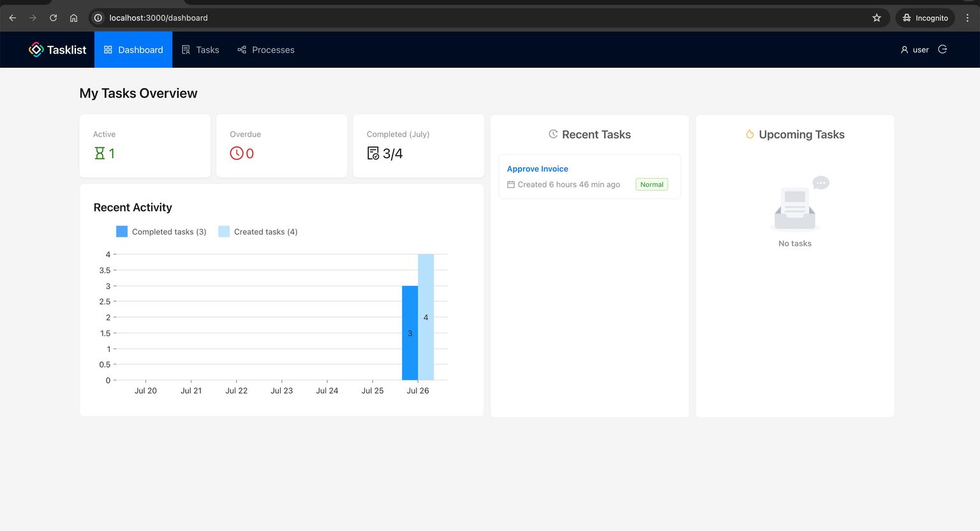The image size is (980, 531).
Task: Click the Overdue label text
Action: [x=245, y=134]
